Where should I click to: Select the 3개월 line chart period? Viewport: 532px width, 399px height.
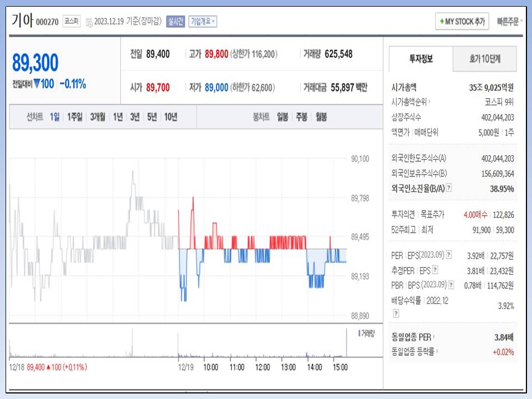pyautogui.click(x=98, y=117)
